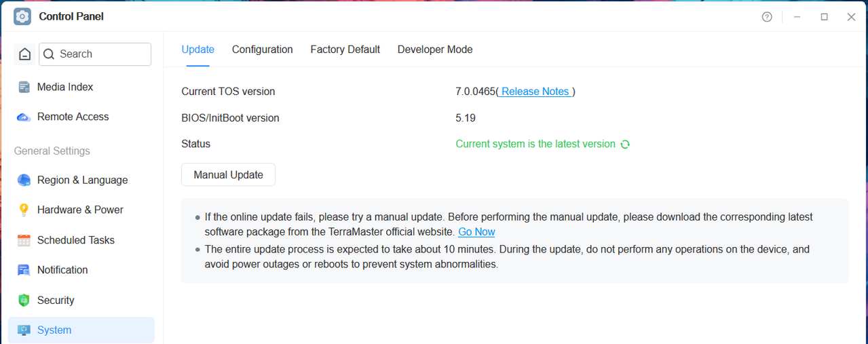868x344 pixels.
Task: Click the Hardware & Power lightbulb icon
Action: [24, 210]
